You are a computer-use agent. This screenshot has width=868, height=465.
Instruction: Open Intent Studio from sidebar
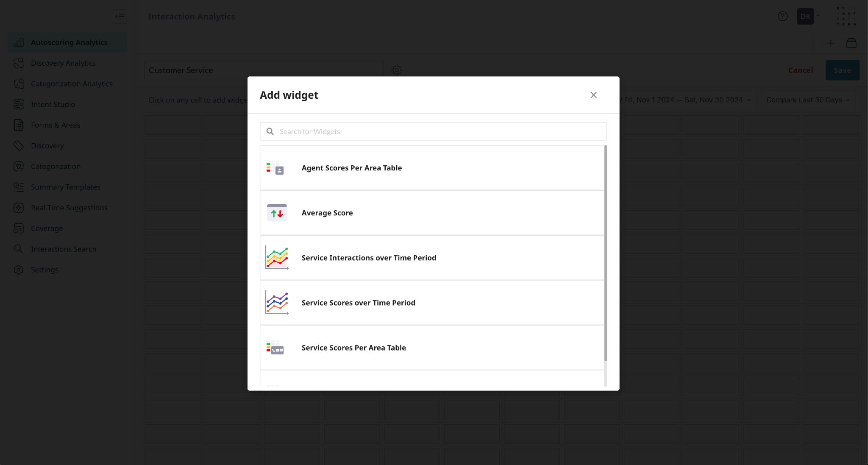(x=53, y=104)
